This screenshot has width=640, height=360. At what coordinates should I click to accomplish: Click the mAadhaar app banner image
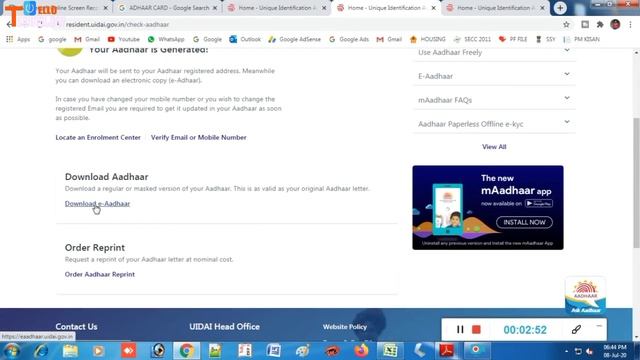point(488,207)
